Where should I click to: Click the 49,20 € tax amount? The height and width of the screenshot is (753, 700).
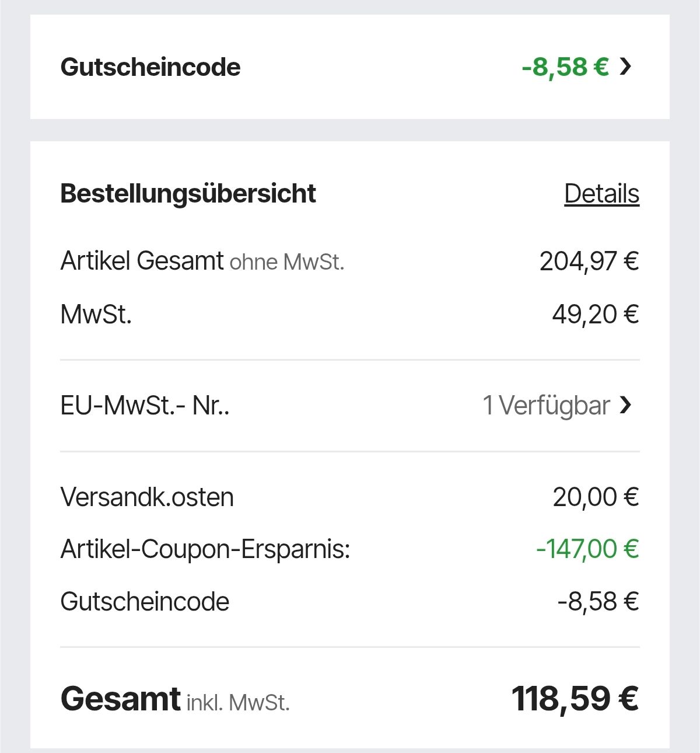[x=596, y=315]
